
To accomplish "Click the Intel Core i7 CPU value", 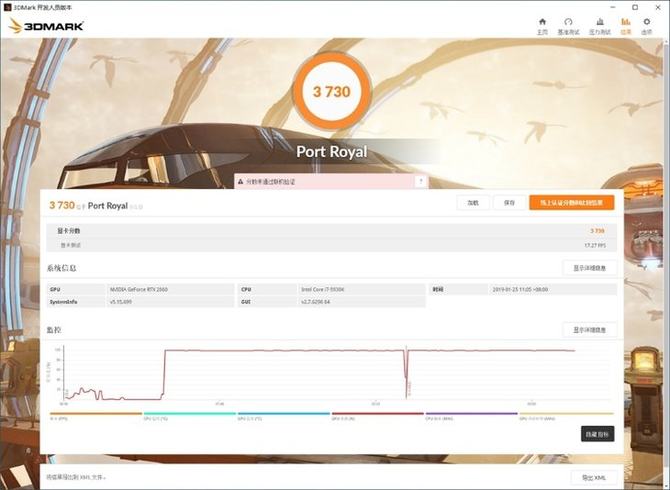I will tap(323, 290).
